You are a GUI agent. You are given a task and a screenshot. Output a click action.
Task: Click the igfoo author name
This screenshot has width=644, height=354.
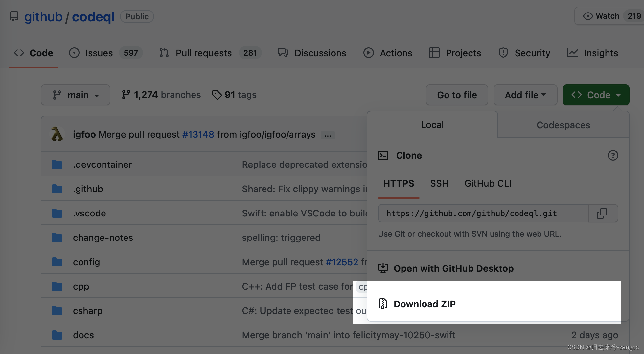pos(84,134)
